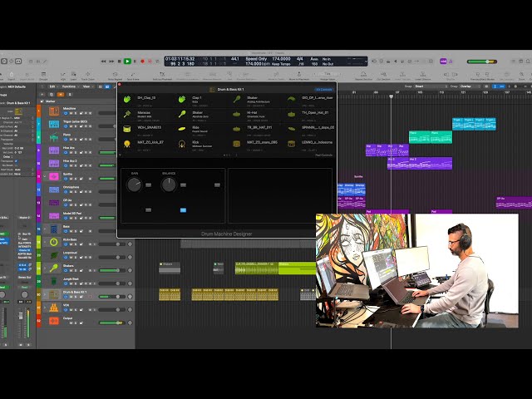Adjust the master volume slider in control bar
Screen dimensions: 532x399
point(482,62)
